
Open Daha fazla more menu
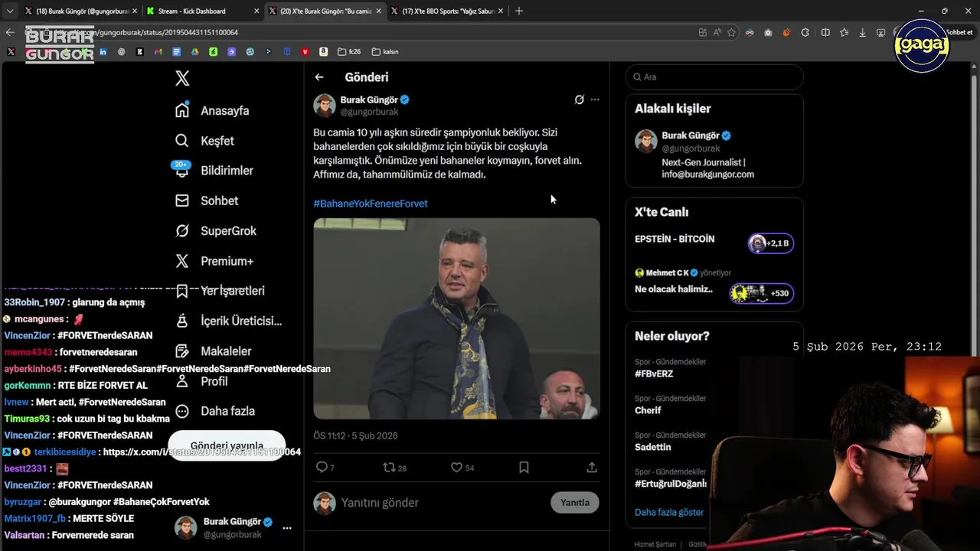pyautogui.click(x=214, y=411)
